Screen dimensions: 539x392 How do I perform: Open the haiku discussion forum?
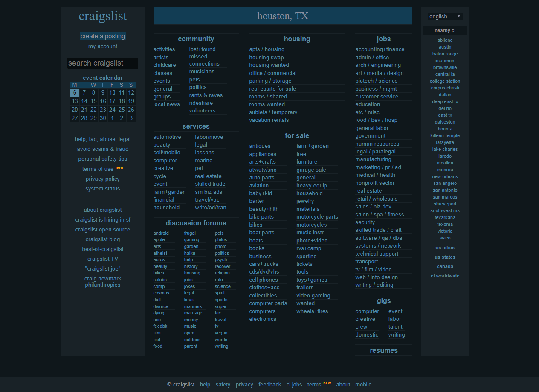click(190, 253)
